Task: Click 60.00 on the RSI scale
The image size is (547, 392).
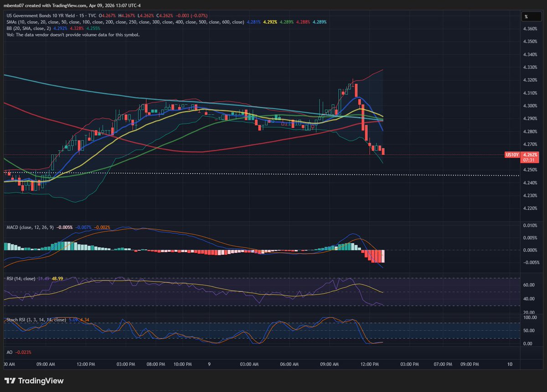Action: (530, 285)
